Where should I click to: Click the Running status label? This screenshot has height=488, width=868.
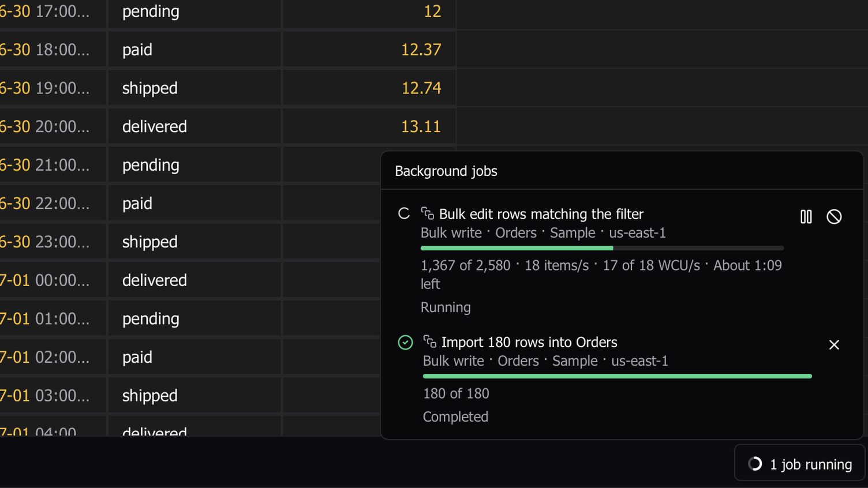(x=446, y=307)
